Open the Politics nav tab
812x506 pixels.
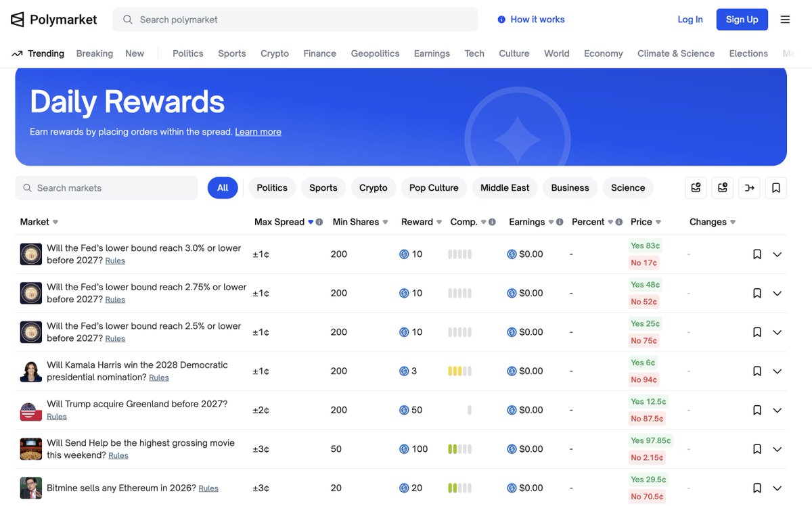[x=188, y=53]
